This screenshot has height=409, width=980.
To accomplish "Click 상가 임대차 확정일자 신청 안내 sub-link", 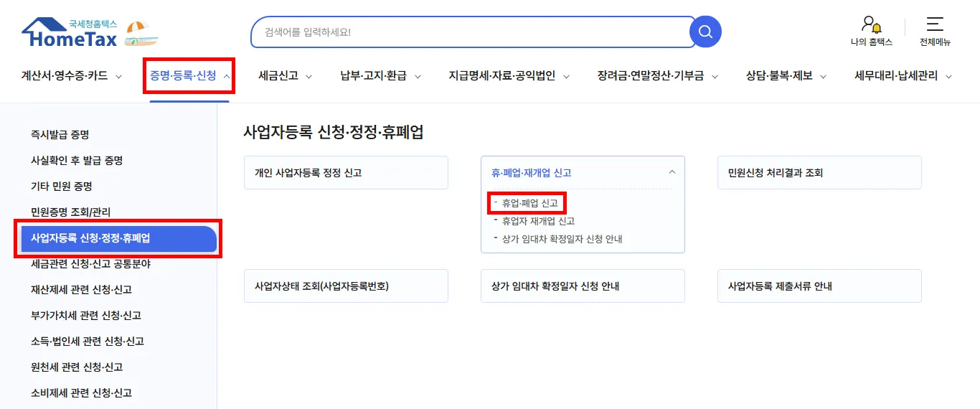I will pyautogui.click(x=562, y=239).
